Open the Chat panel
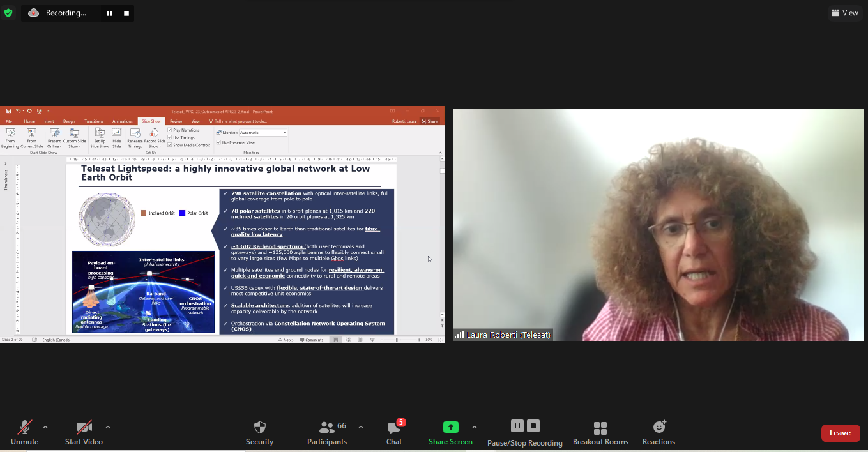 394,432
